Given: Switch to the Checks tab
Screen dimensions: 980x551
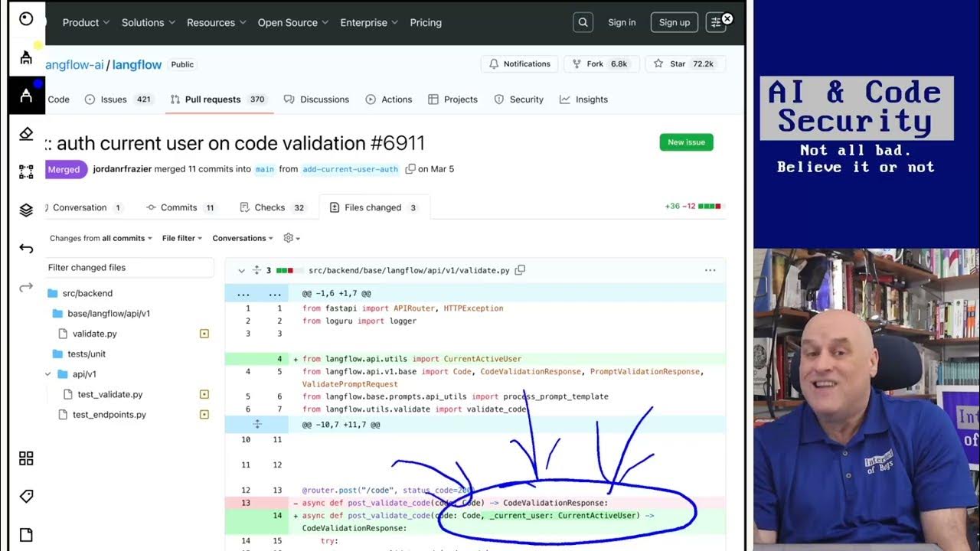Looking at the screenshot, I should pos(273,207).
